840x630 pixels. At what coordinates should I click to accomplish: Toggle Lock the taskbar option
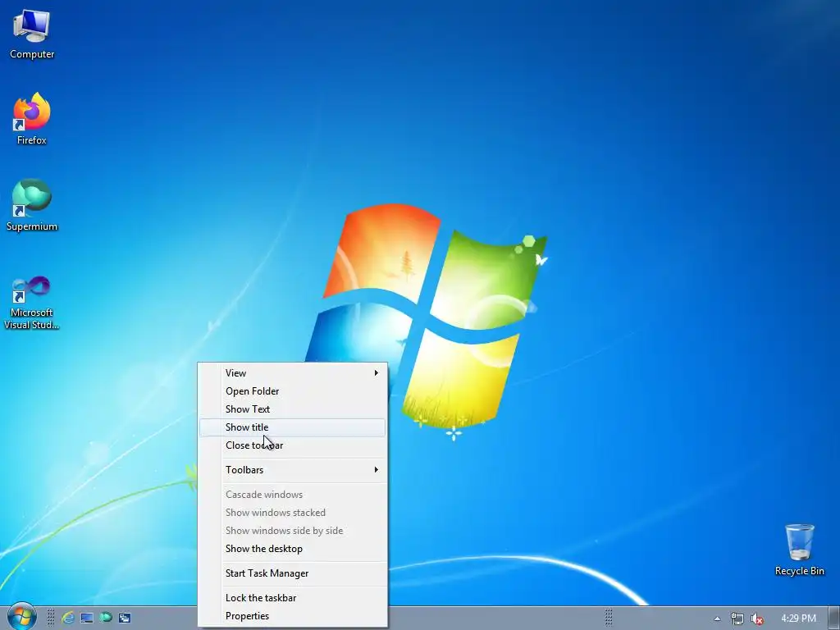[293, 598]
